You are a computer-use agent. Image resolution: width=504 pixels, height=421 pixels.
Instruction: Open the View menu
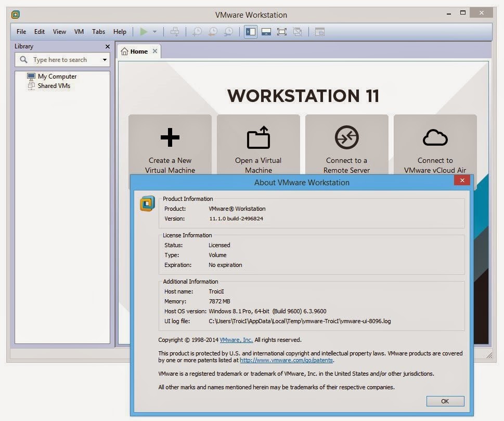[59, 32]
